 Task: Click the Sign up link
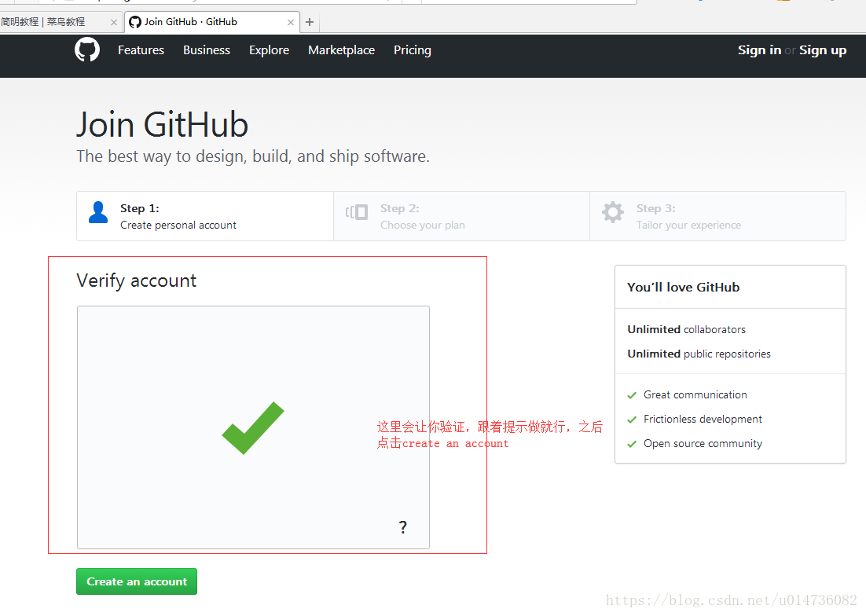tap(823, 50)
